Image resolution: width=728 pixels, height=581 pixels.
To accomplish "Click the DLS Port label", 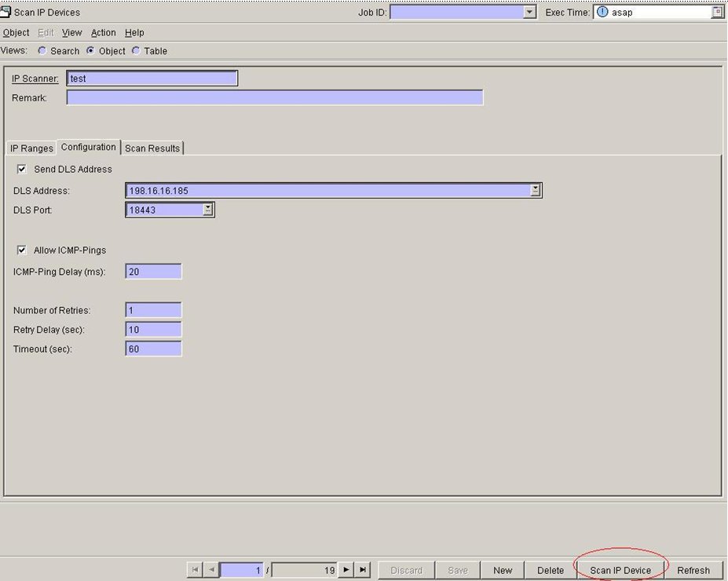I will click(32, 210).
